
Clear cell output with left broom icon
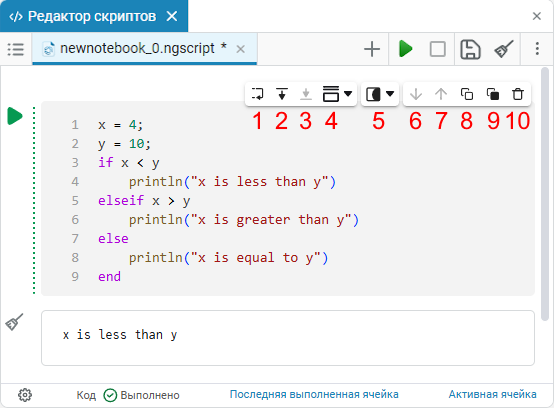(x=14, y=322)
